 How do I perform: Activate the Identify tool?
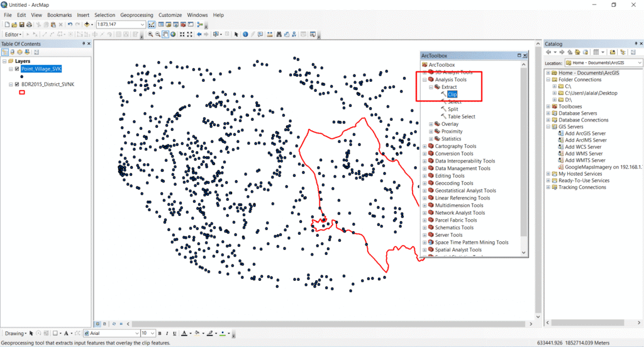pos(245,35)
